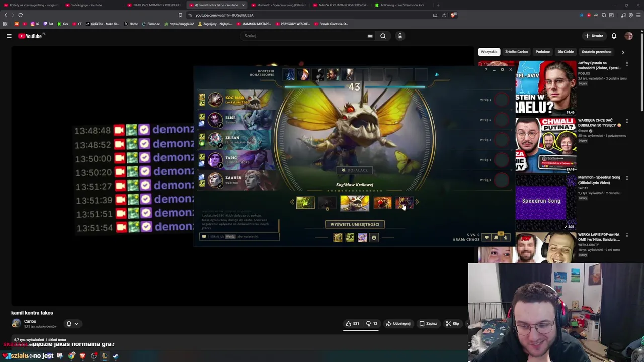Click game chat input field
Viewport: 644px width, 362px height.
click(x=239, y=236)
